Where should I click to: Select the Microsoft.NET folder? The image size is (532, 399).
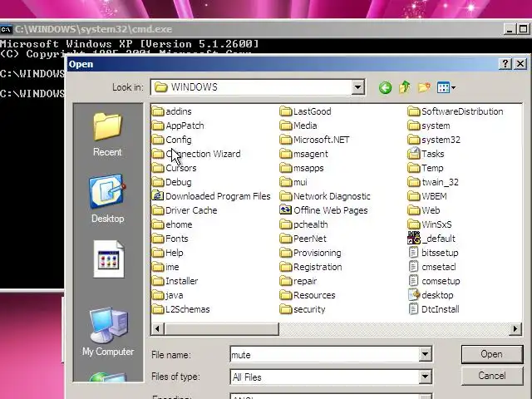[x=314, y=140]
